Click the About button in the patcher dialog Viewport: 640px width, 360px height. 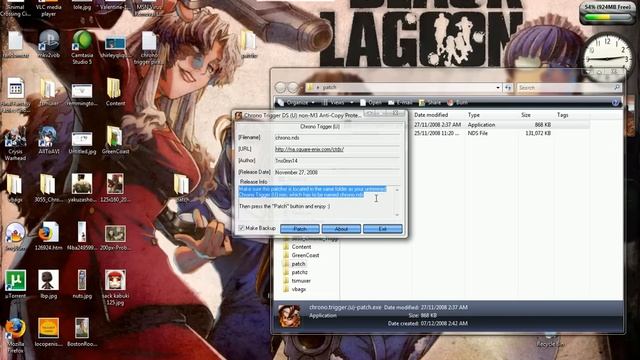(x=341, y=229)
